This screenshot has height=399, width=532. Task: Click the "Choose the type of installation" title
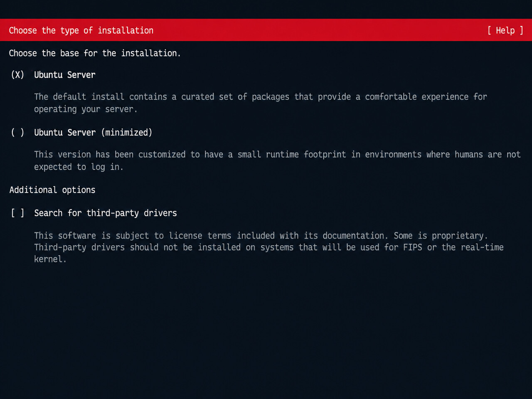point(81,30)
